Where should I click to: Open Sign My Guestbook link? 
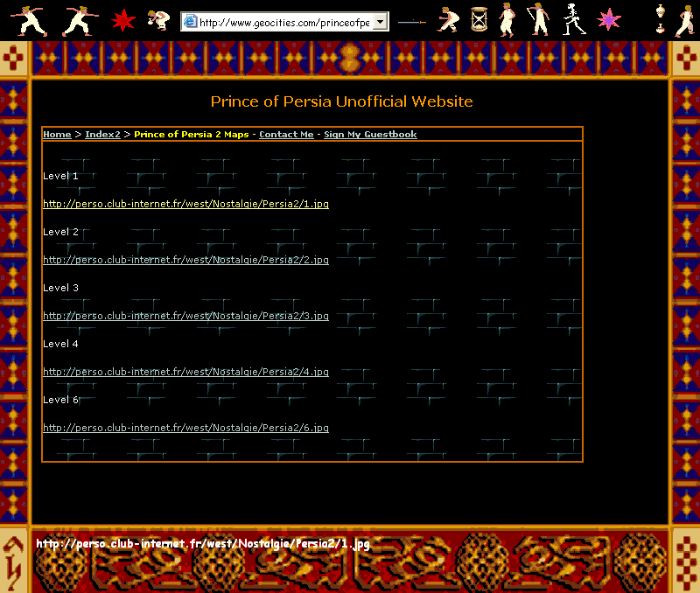coord(370,135)
